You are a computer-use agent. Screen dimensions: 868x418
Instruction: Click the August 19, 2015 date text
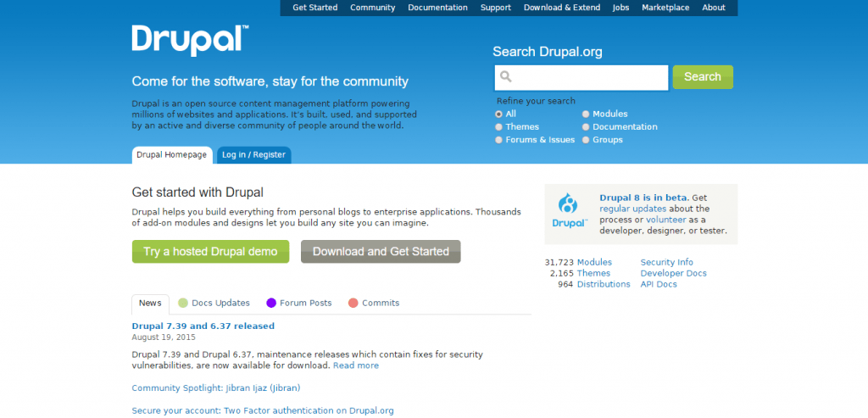click(x=164, y=337)
